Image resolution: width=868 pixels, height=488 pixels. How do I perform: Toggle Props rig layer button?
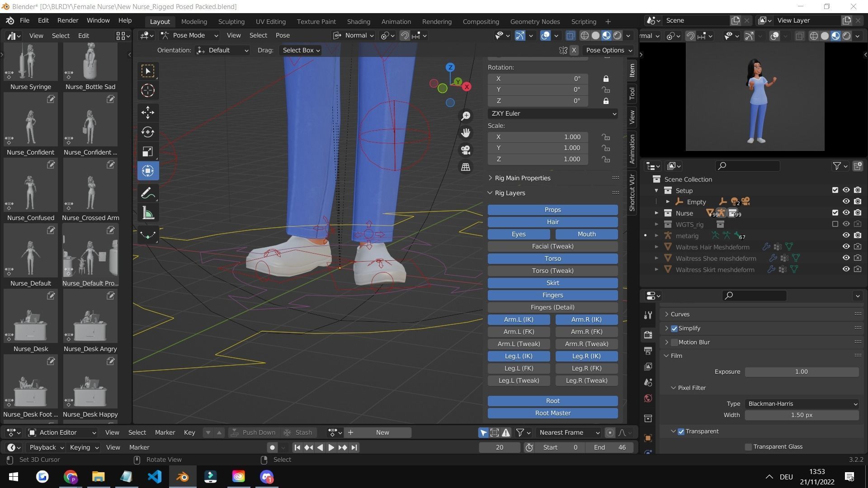pos(553,210)
